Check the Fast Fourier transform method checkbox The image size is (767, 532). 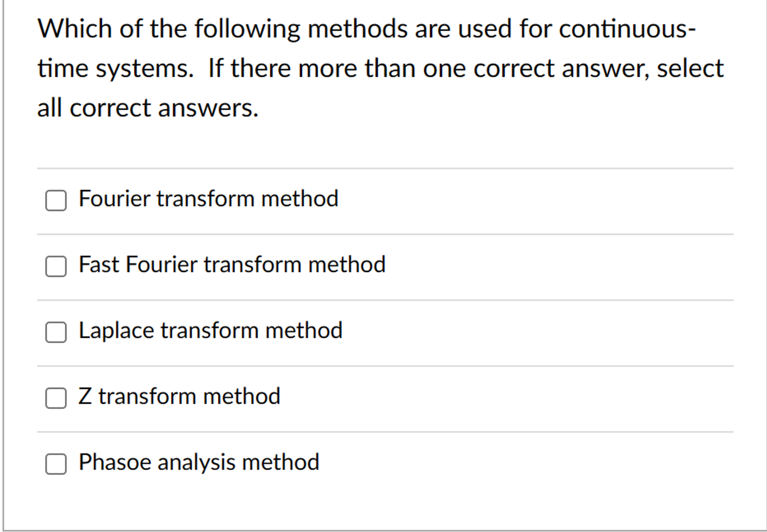[56, 266]
